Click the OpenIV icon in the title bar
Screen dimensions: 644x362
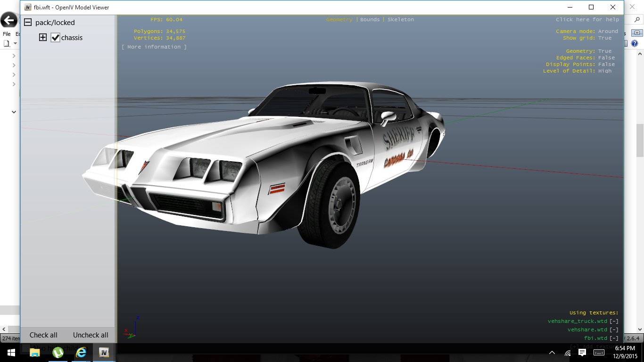click(28, 8)
